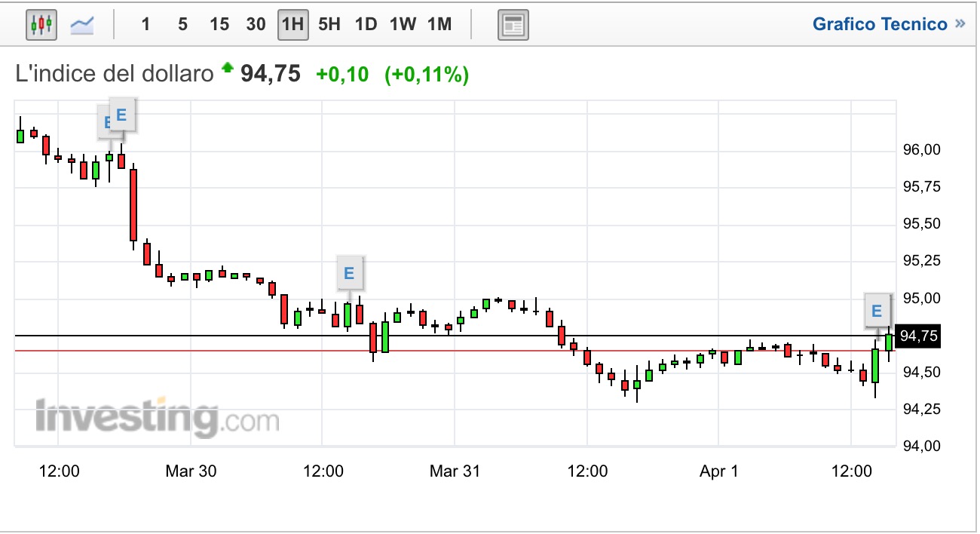Click the 94,50 price axis label
Viewport: 980px width, 534px height.
click(x=921, y=372)
